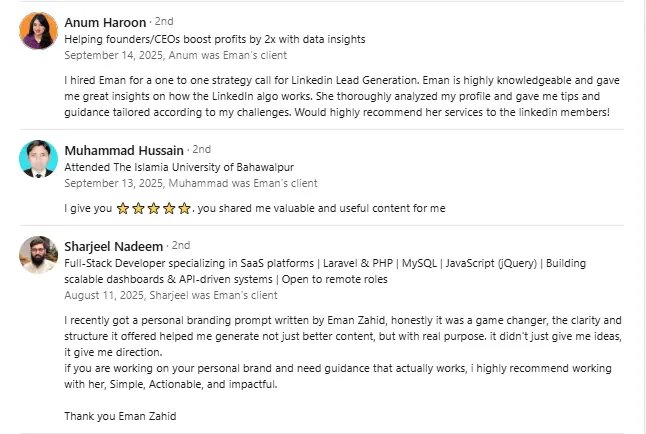Open the Anum Haroon name link
This screenshot has height=434, width=646.
coord(105,22)
